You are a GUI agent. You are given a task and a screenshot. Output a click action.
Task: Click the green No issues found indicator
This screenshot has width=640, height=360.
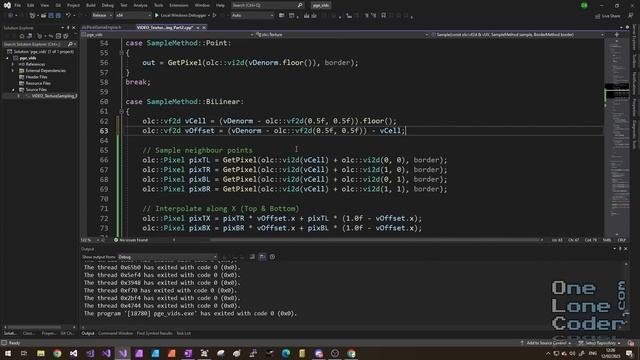[131, 240]
